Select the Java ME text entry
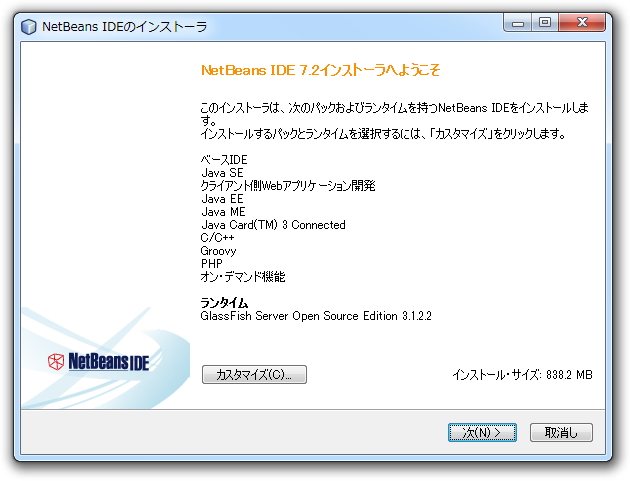 223,212
